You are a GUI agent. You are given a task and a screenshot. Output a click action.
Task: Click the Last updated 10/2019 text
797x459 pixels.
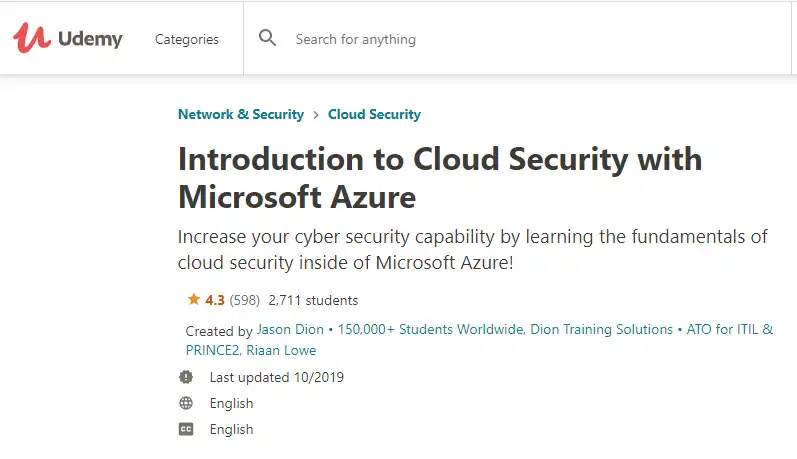pyautogui.click(x=277, y=377)
